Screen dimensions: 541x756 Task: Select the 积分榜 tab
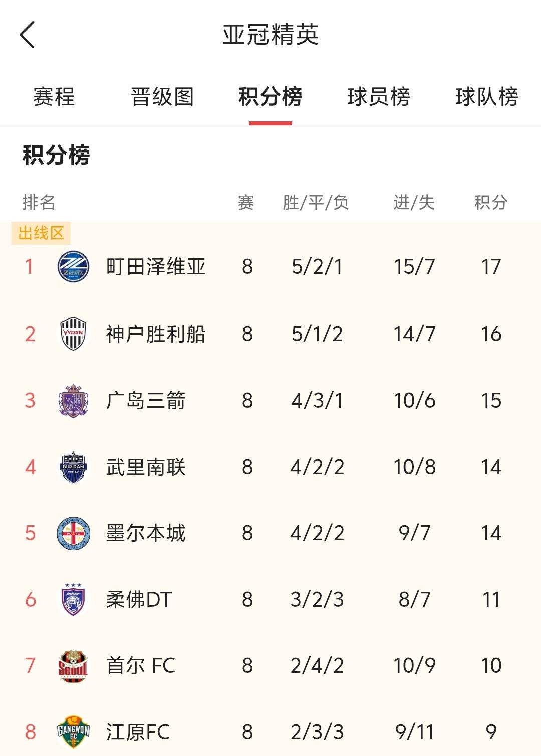(x=270, y=97)
